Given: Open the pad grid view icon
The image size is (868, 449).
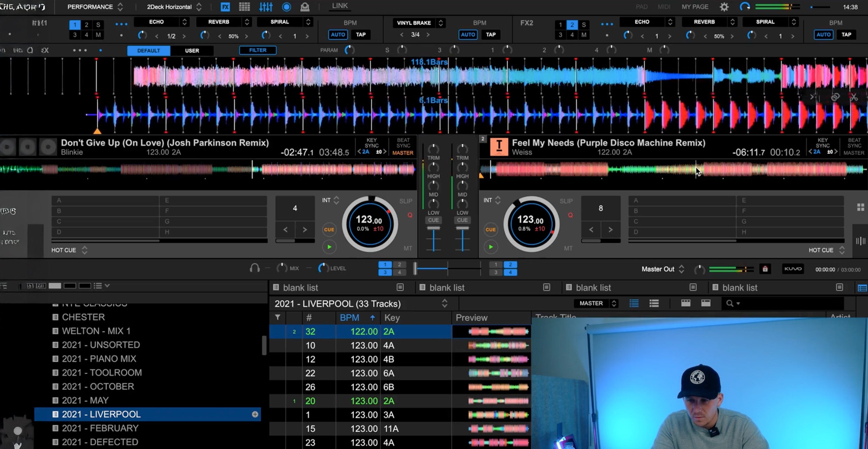Looking at the screenshot, I should (244, 7).
